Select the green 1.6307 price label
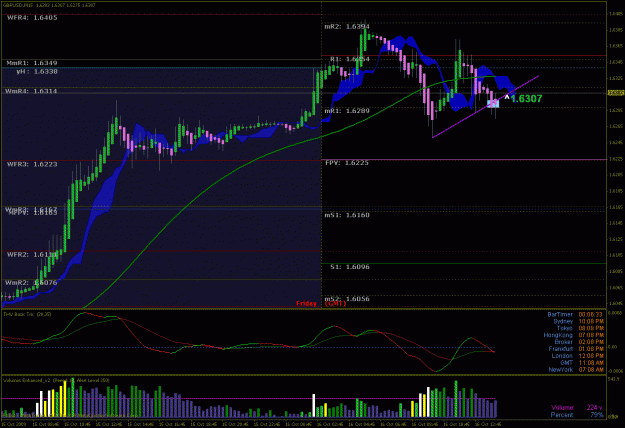The image size is (625, 428). [x=527, y=99]
